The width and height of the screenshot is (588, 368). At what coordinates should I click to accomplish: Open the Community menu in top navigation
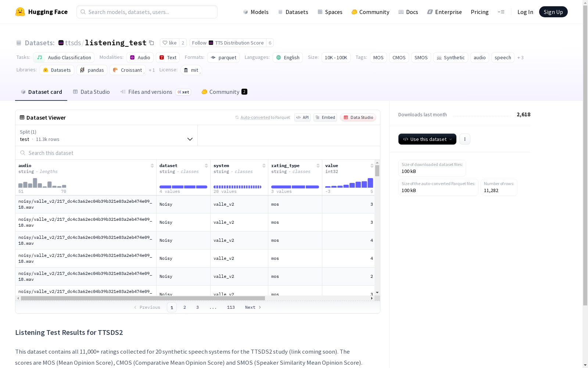tap(370, 12)
